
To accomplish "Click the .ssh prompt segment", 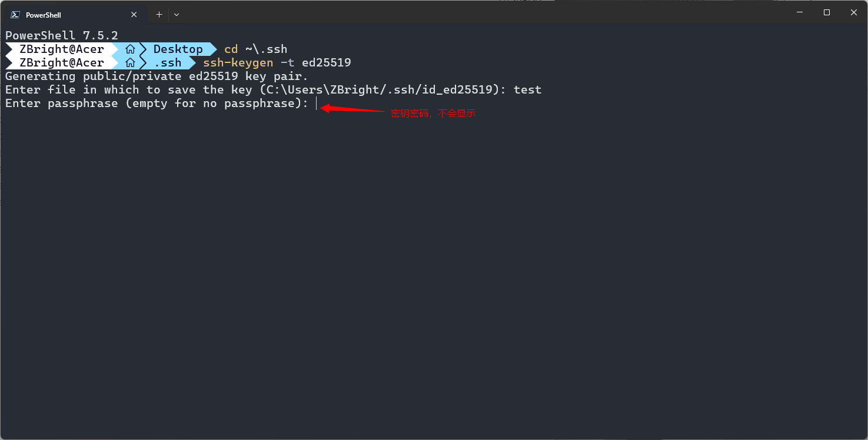I will [x=168, y=63].
